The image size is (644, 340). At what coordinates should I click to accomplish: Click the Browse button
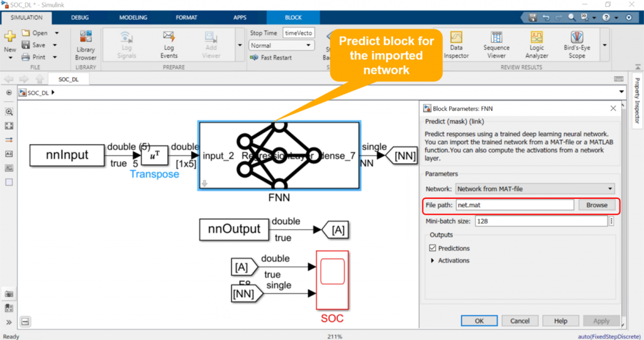(596, 205)
